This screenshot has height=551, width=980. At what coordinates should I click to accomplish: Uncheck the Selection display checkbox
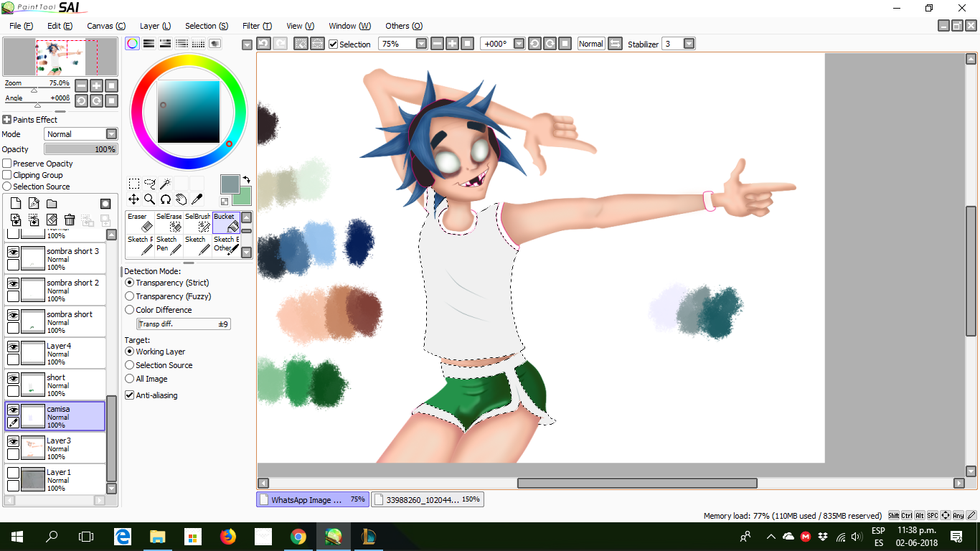click(333, 44)
